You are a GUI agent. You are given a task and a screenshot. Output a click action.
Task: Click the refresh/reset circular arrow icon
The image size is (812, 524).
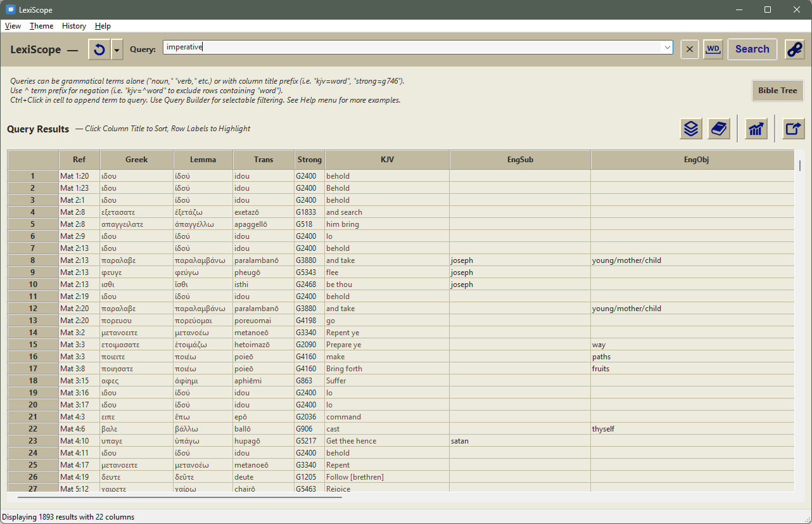99,49
